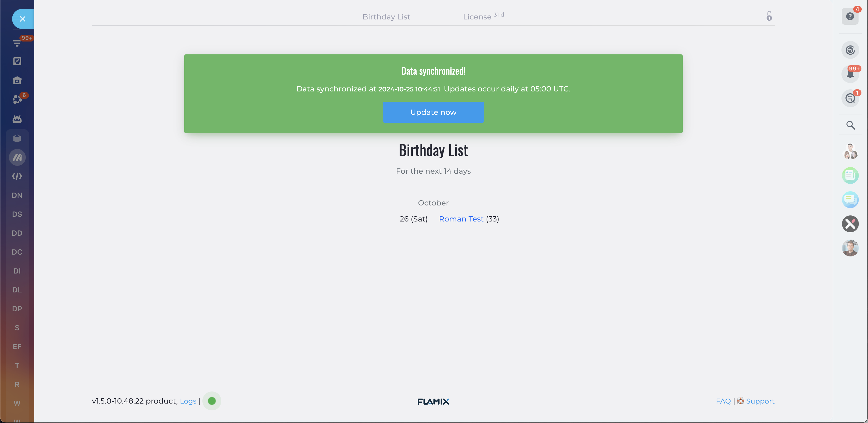Open the search magnifier in right panel
868x423 pixels.
point(850,125)
